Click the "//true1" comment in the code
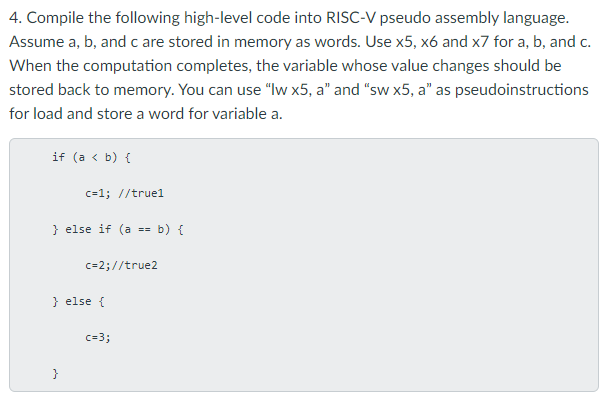The image size is (608, 400). click(141, 193)
